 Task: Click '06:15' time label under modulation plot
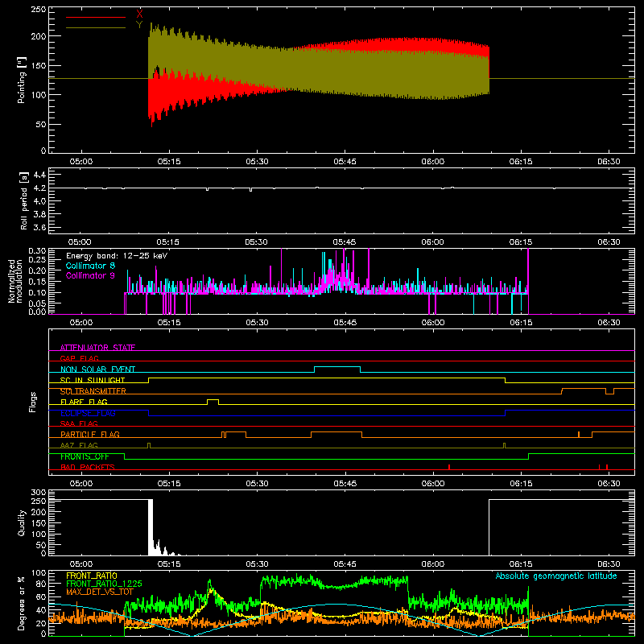[x=521, y=323]
